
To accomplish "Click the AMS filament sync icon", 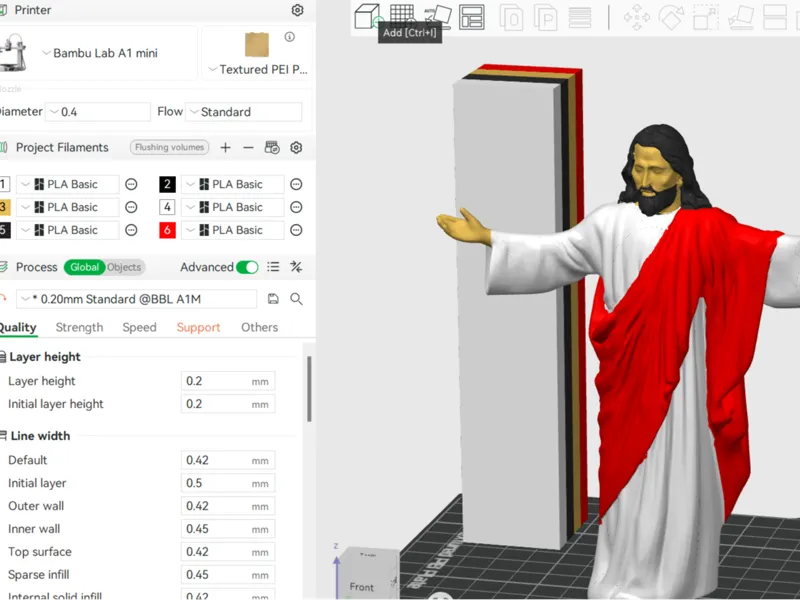I will click(272, 147).
